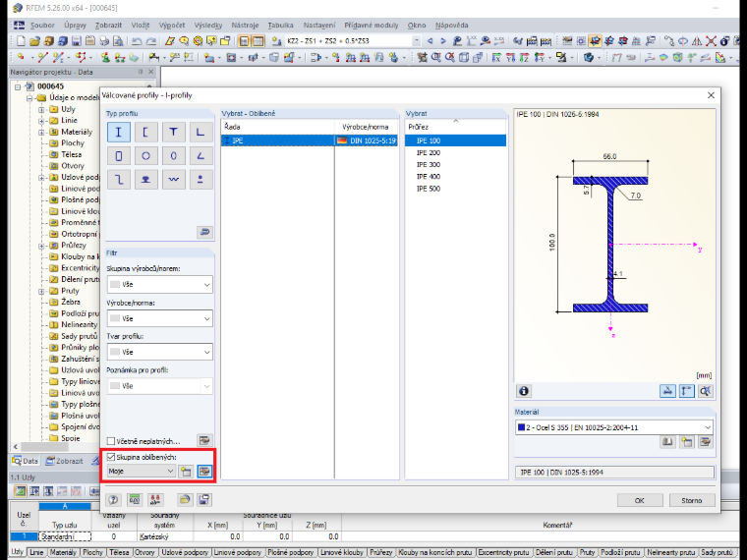747x560 pixels.
Task: Select the U-channel profile type button
Action: click(145, 132)
